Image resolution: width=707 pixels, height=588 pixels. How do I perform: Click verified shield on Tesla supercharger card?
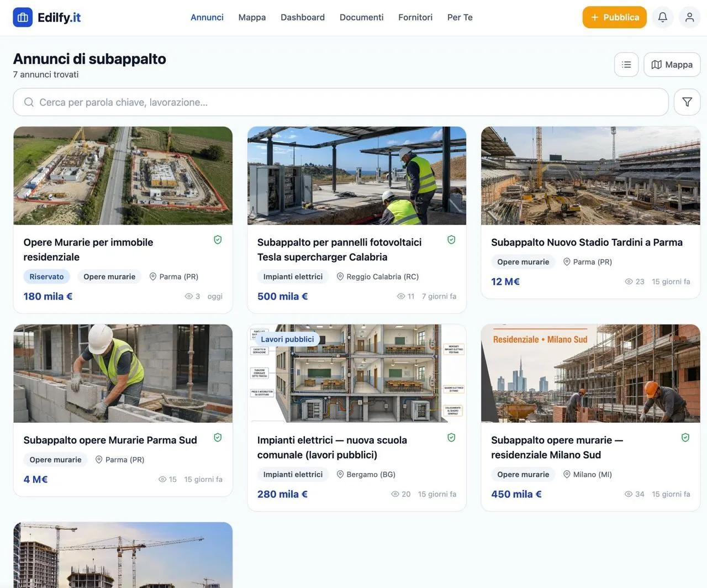[451, 240]
